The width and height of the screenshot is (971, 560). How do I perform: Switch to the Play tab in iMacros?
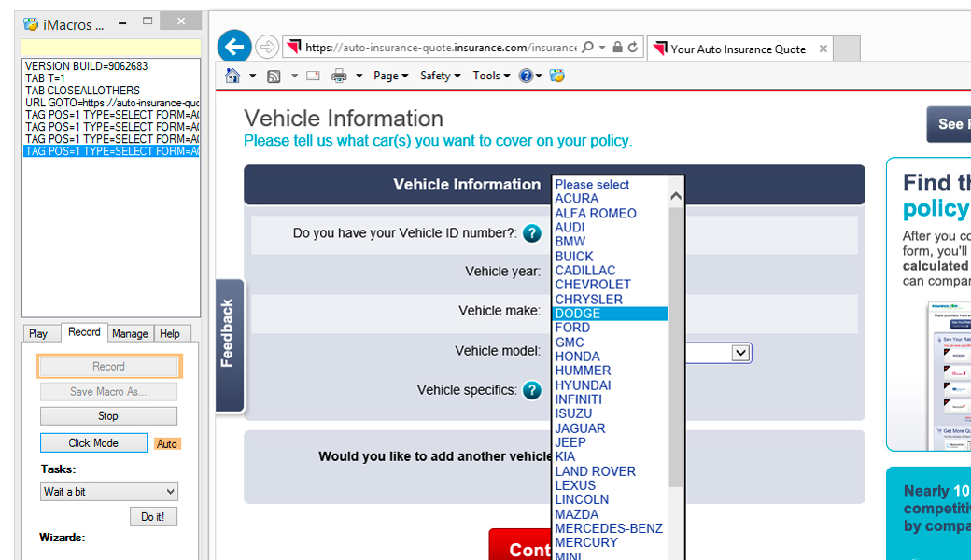coord(38,333)
